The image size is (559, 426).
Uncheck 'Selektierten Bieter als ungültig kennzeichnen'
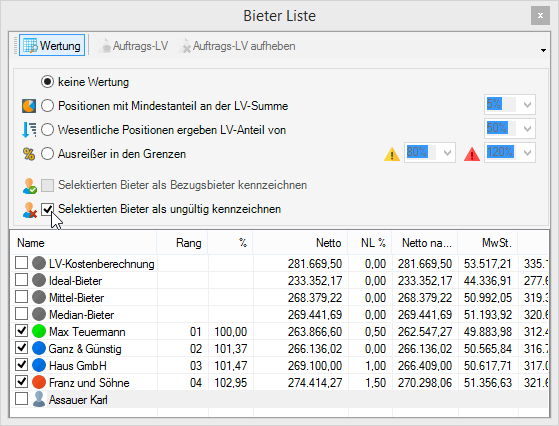(47, 209)
